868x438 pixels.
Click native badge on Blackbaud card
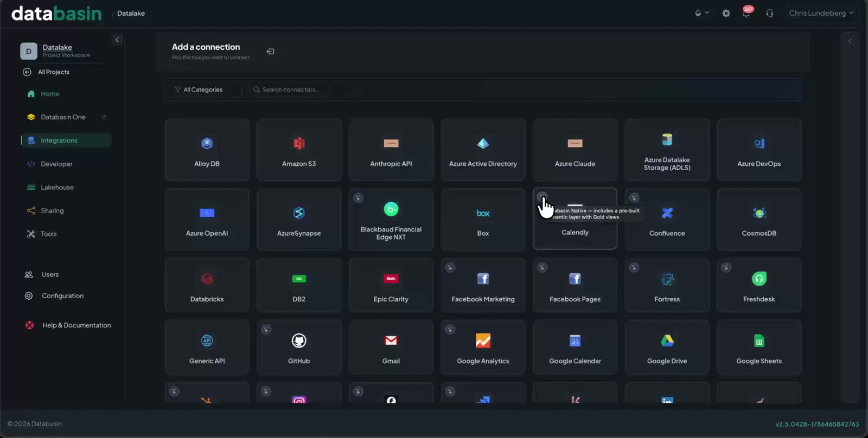coord(358,198)
